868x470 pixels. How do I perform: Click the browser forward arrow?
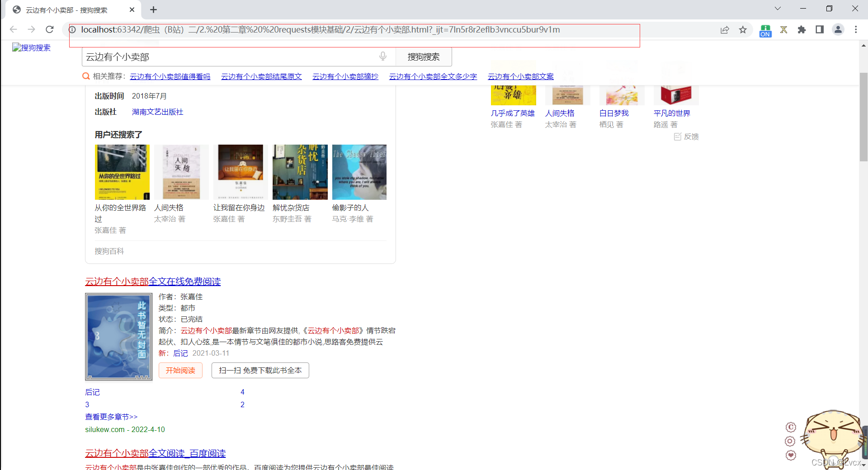(x=31, y=29)
